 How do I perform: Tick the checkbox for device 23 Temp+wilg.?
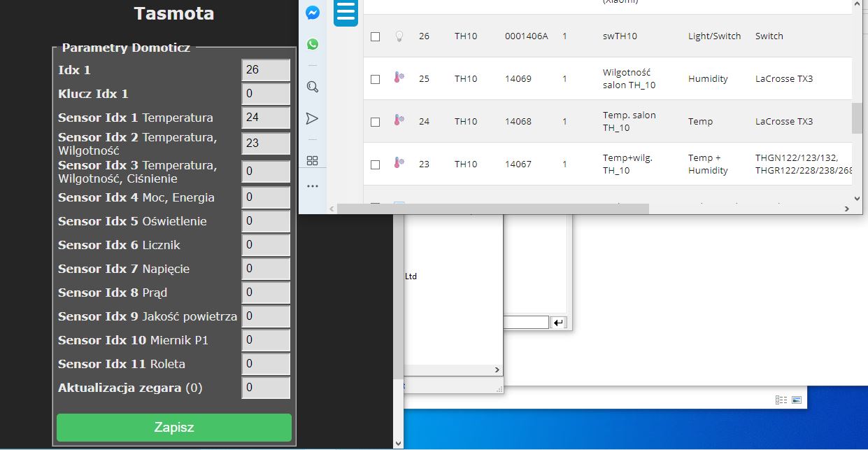point(376,164)
